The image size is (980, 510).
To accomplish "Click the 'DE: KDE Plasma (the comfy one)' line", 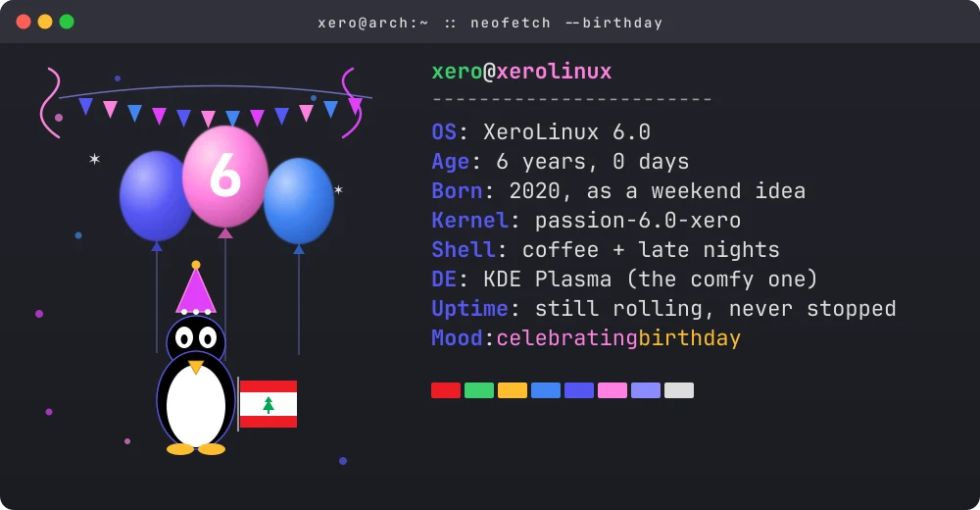I will tap(624, 280).
